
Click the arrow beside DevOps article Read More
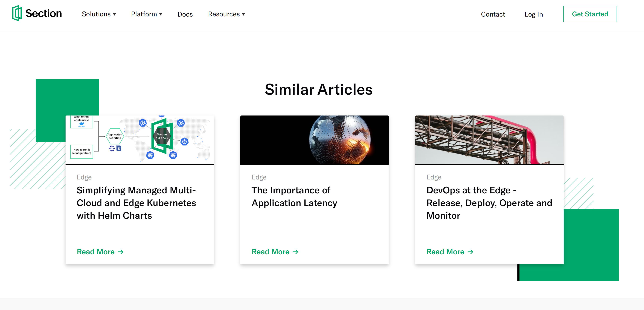tap(471, 252)
